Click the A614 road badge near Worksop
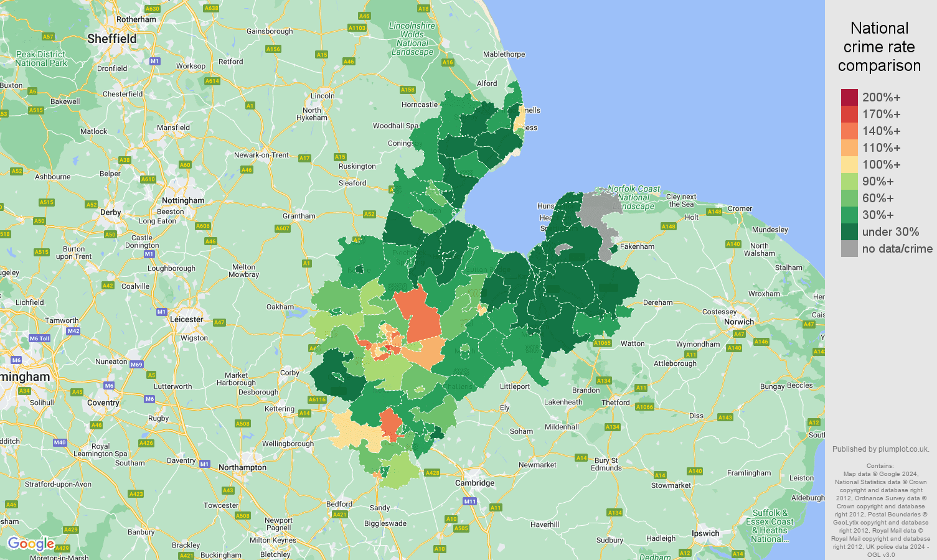Image resolution: width=937 pixels, height=560 pixels. point(212,81)
